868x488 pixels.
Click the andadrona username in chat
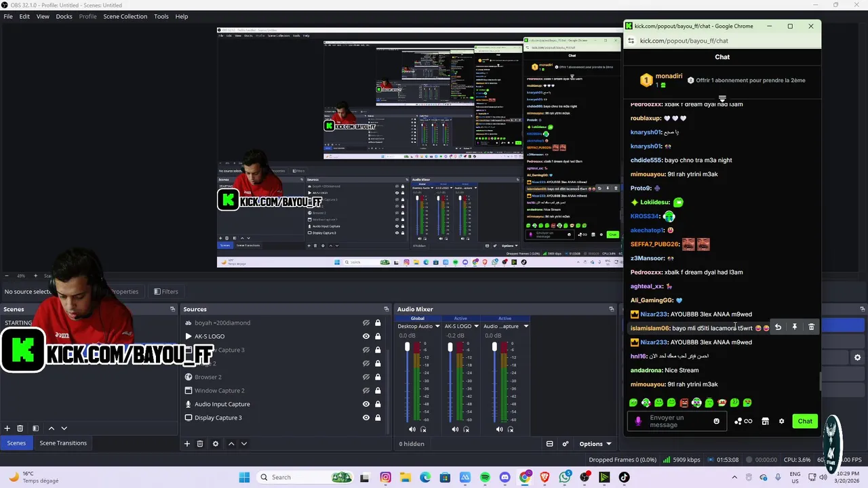click(x=646, y=371)
